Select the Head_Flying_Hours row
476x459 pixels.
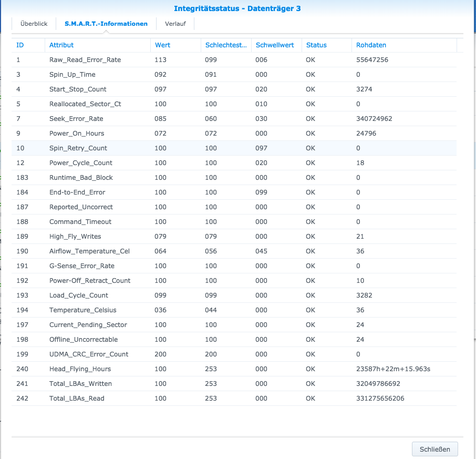click(x=234, y=369)
